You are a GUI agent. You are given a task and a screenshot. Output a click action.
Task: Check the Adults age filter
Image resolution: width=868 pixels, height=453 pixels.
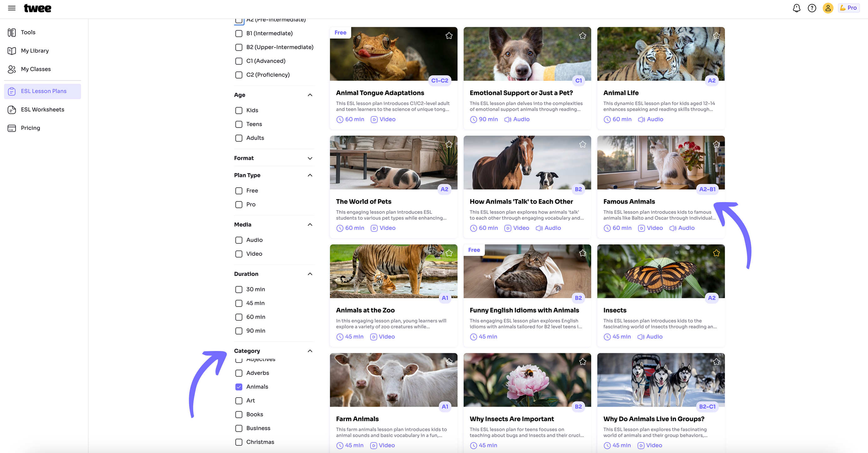[x=239, y=138]
